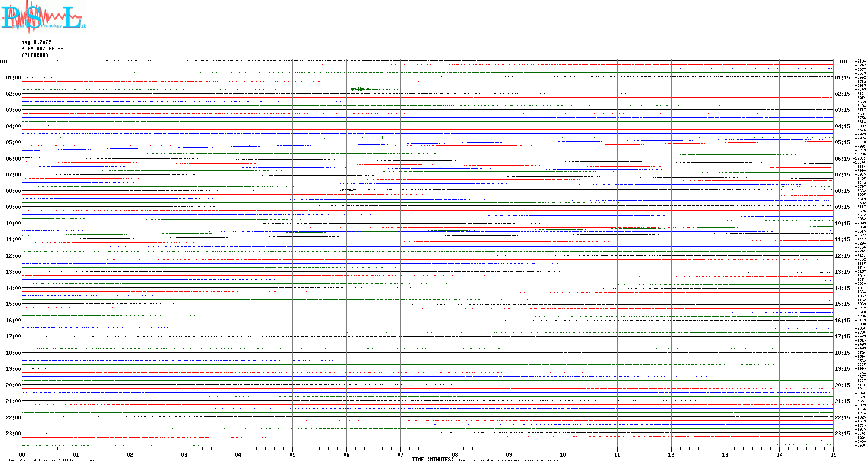The width and height of the screenshot is (868, 466).
Task: Click the '14:15' end-time label
Action: (x=843, y=288)
